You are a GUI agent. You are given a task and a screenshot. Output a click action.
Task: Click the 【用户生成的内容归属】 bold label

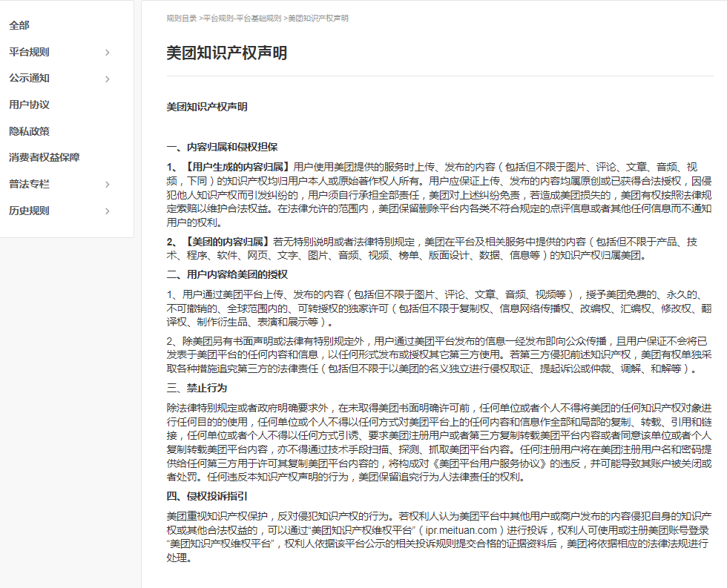(237, 168)
